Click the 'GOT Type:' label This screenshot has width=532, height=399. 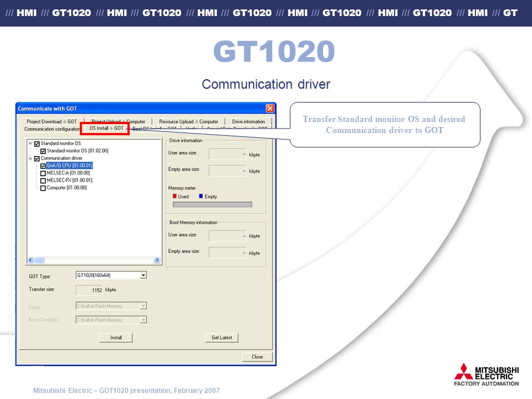click(x=40, y=277)
